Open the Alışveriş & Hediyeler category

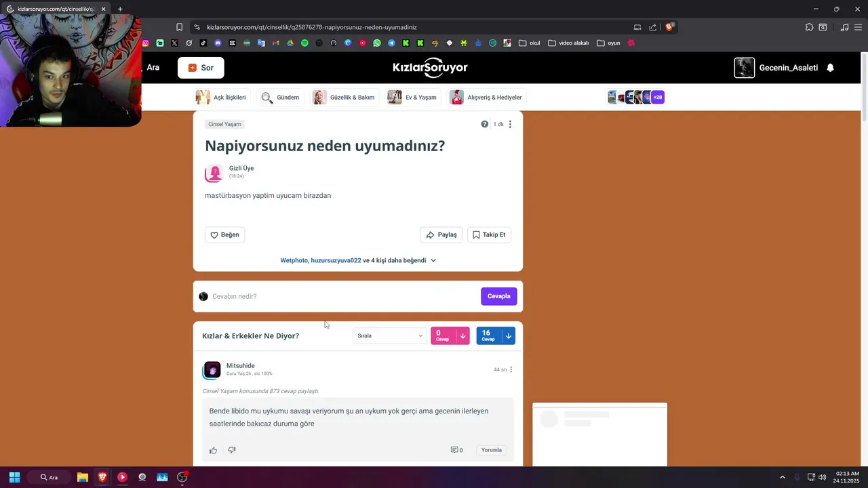point(487,97)
